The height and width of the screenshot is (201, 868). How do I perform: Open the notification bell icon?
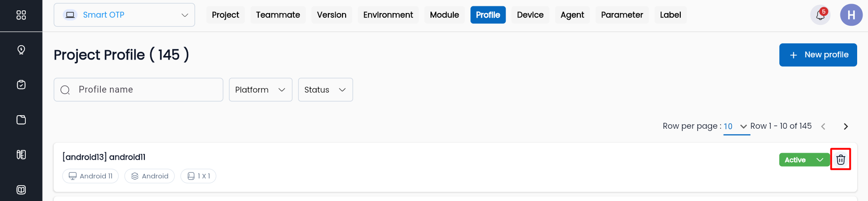click(820, 15)
